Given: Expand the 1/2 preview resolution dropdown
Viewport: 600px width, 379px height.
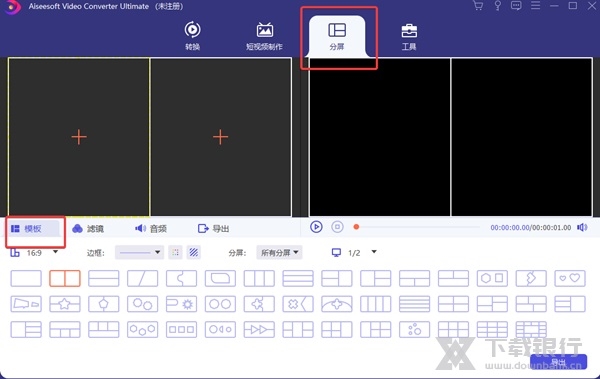Looking at the screenshot, I should [374, 252].
